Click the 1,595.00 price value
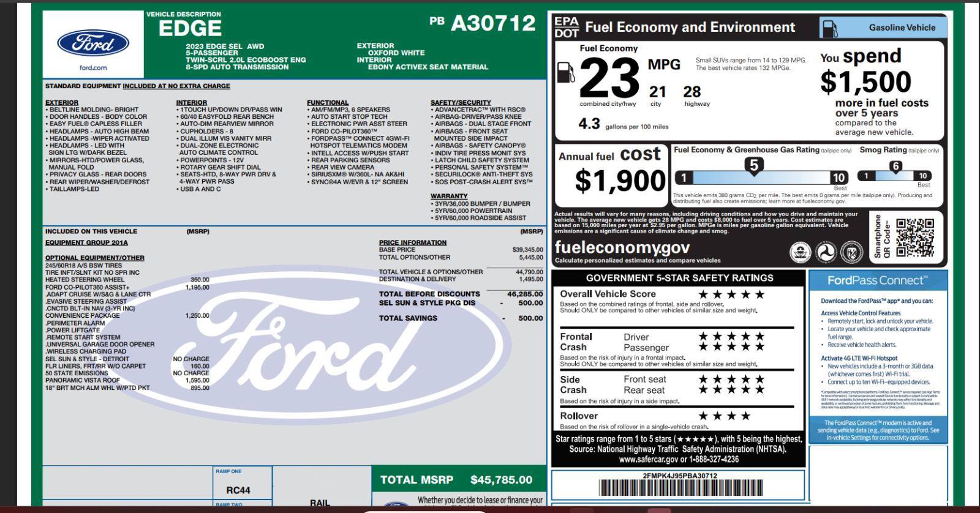This screenshot has height=513, width=980. pos(196,380)
